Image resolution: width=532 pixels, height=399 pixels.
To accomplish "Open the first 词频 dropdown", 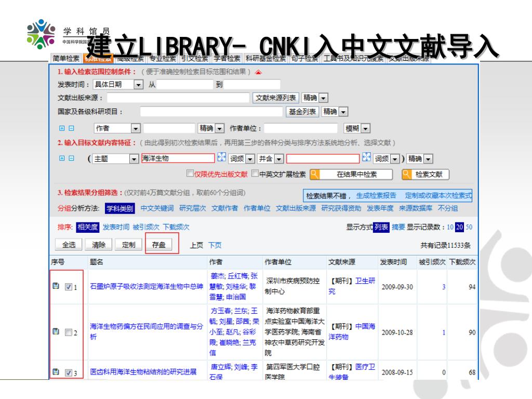I will tap(250, 159).
